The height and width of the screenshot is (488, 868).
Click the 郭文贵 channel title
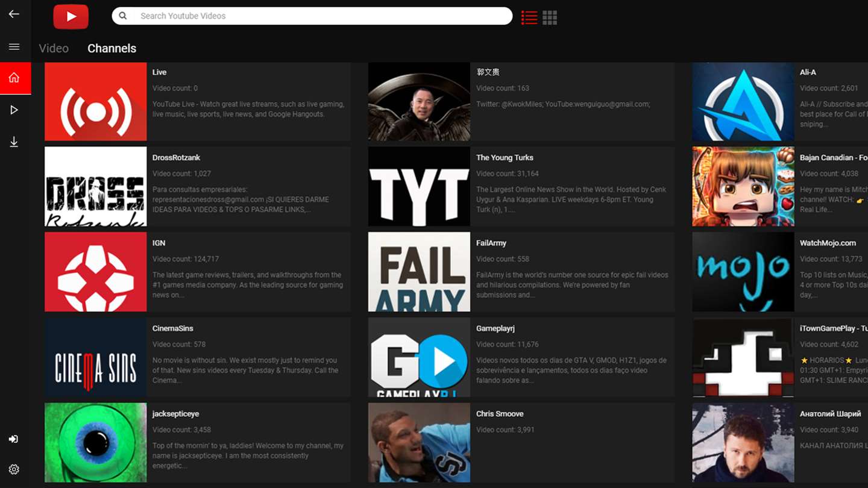pos(488,72)
